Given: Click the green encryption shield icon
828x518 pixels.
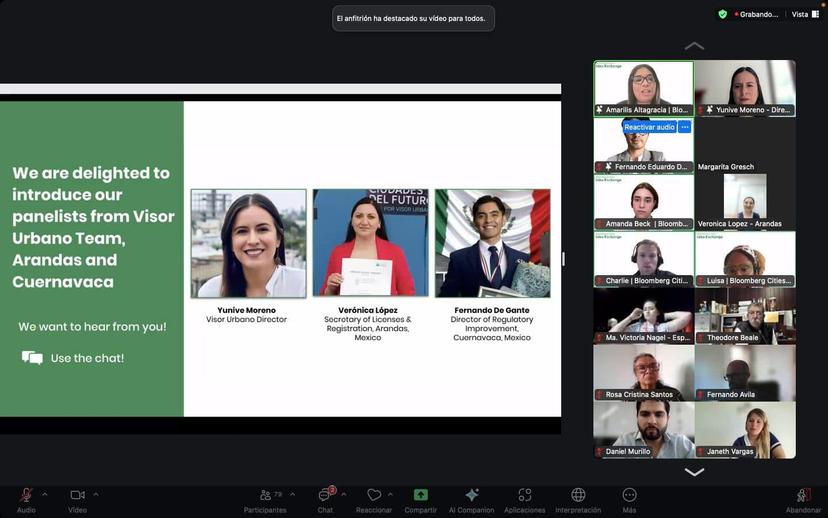Looking at the screenshot, I should (723, 14).
